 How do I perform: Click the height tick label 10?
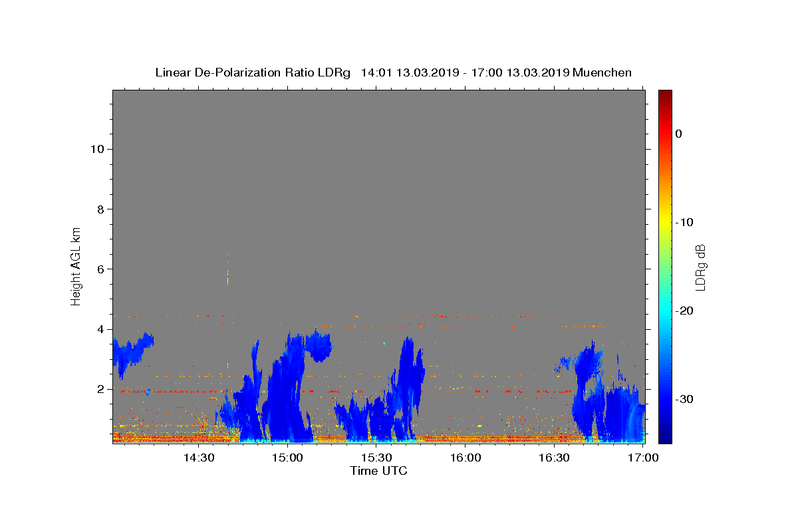tap(96, 149)
